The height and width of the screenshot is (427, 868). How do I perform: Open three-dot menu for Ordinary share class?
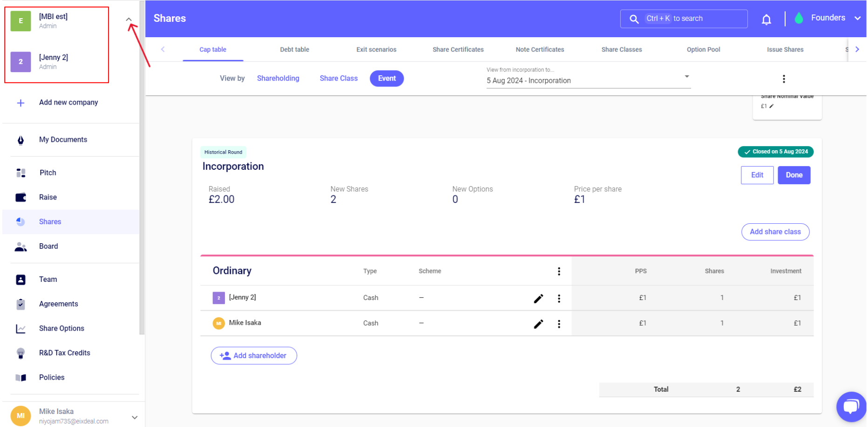pyautogui.click(x=559, y=272)
